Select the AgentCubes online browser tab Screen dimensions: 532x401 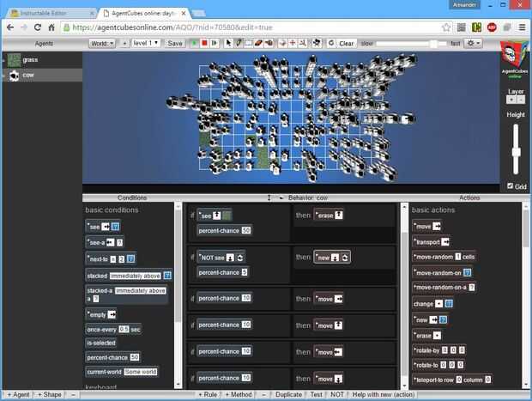coord(144,13)
